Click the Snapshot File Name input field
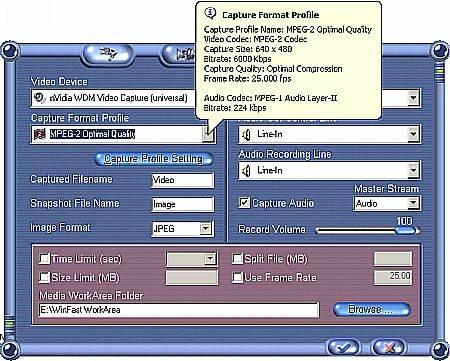450x361 pixels. pyautogui.click(x=182, y=204)
